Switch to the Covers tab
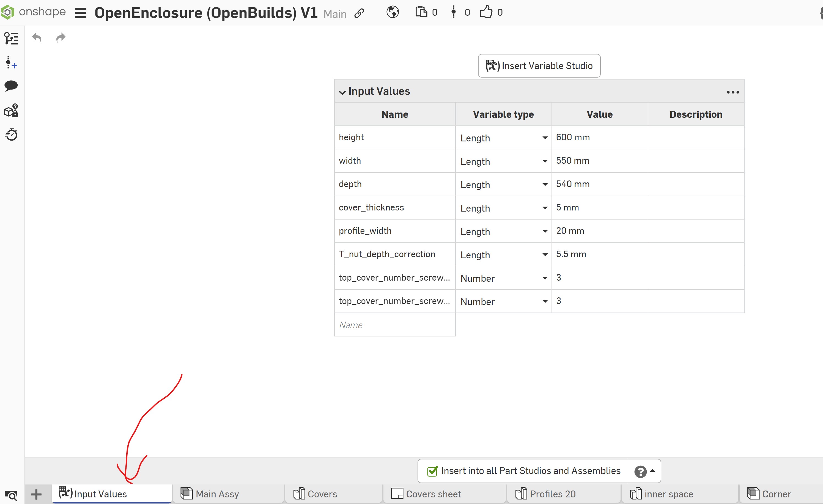This screenshot has width=823, height=504. (x=334, y=494)
